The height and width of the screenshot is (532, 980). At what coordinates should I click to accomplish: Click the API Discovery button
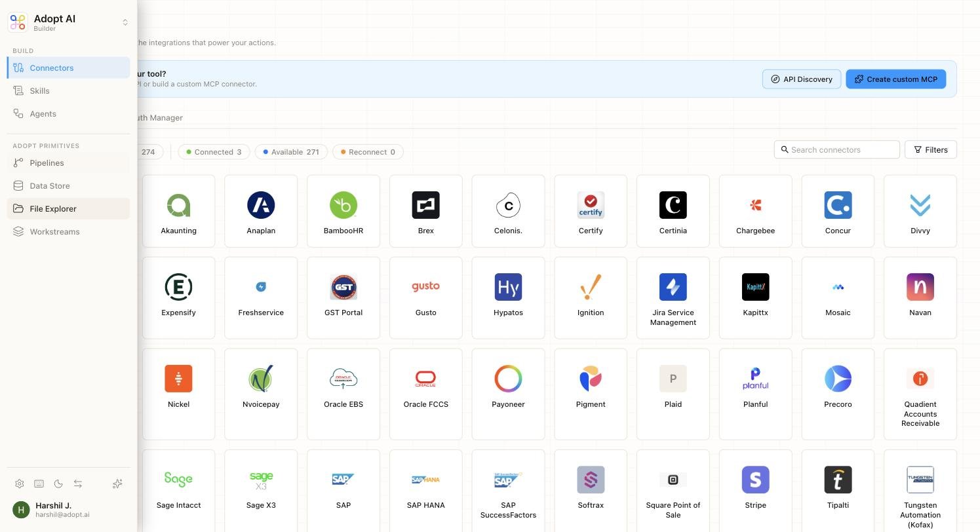tap(802, 79)
